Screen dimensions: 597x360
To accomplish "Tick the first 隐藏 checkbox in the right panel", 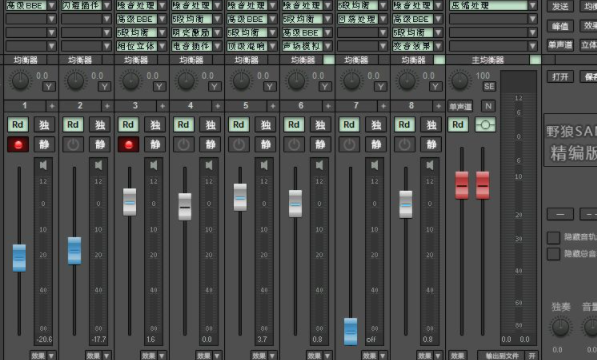I will click(554, 237).
